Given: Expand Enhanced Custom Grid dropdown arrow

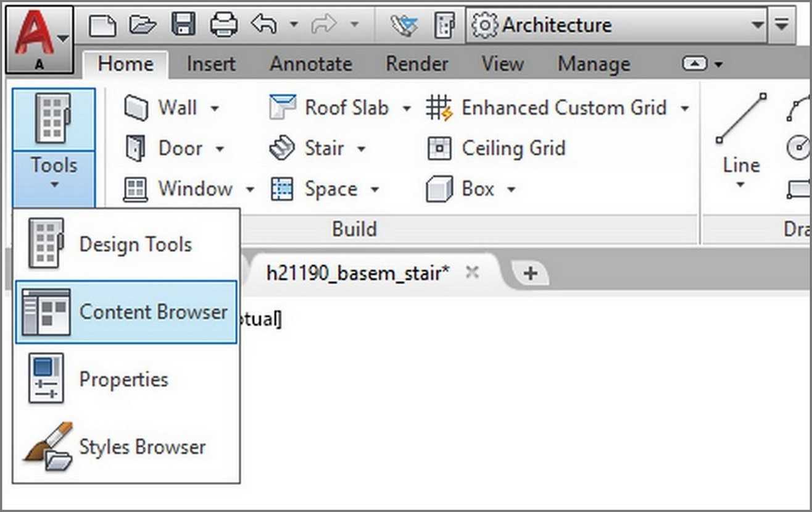Looking at the screenshot, I should coord(684,109).
